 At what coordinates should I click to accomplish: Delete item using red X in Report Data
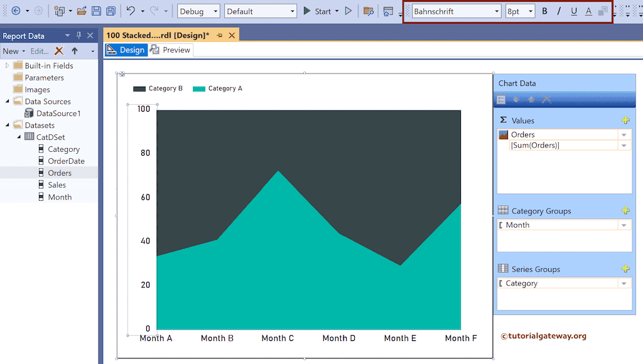[59, 51]
